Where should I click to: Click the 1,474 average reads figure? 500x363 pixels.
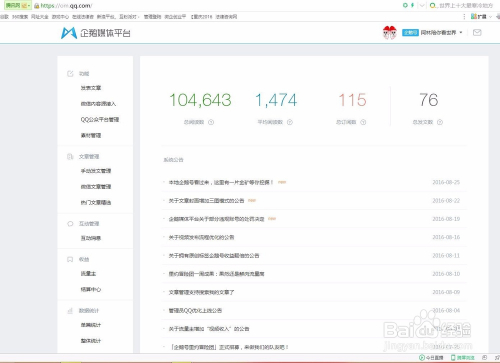point(276,100)
